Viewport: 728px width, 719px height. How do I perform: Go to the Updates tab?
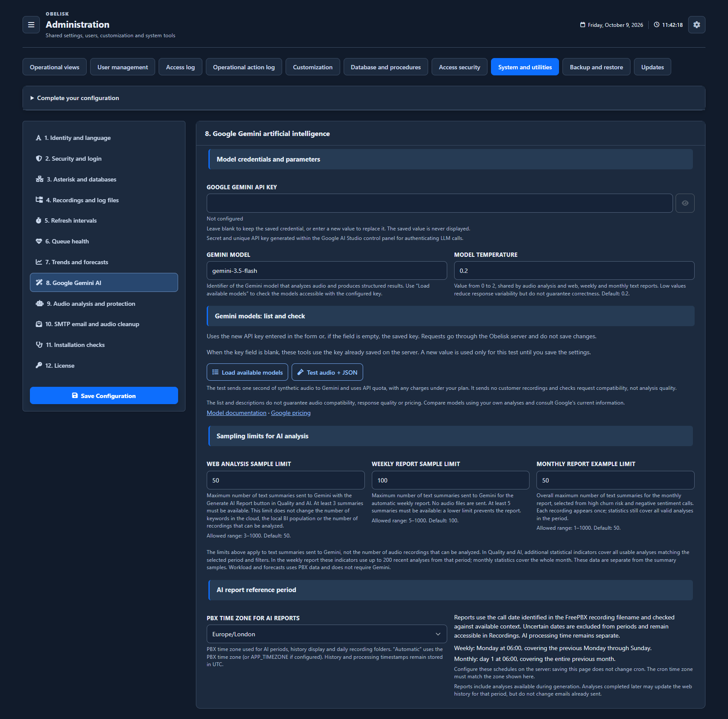pyautogui.click(x=653, y=67)
